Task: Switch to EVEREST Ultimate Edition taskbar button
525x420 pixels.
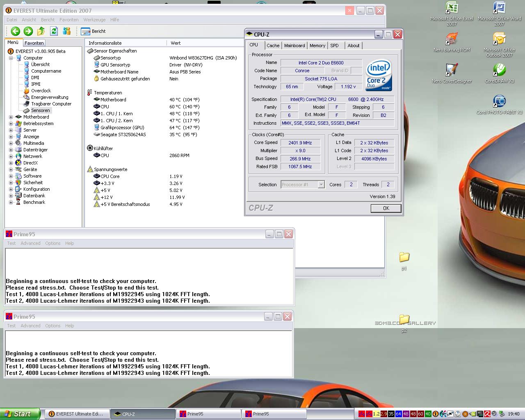Action: point(77,414)
